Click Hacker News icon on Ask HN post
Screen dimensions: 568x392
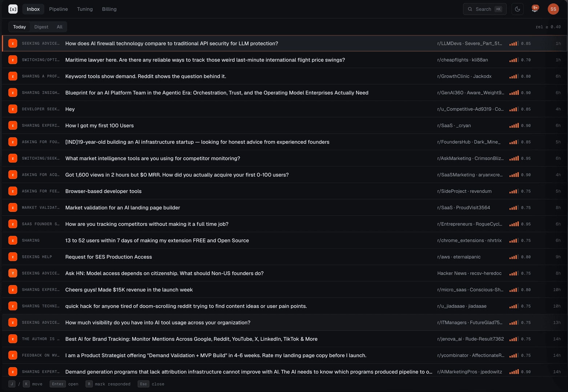point(13,273)
